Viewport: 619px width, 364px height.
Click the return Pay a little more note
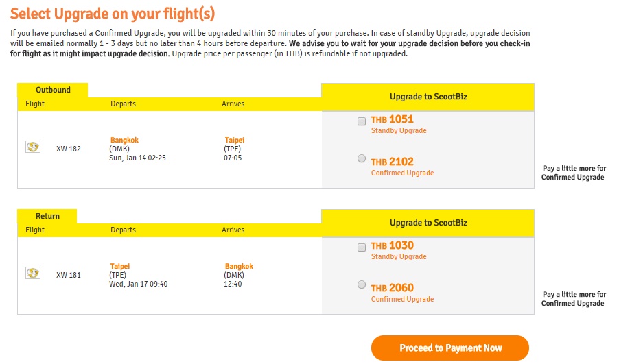point(574,299)
